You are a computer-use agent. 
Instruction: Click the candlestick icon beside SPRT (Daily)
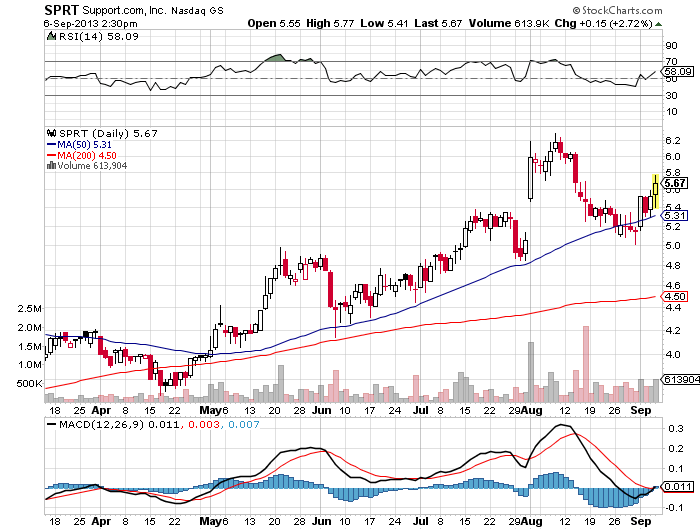[52, 133]
